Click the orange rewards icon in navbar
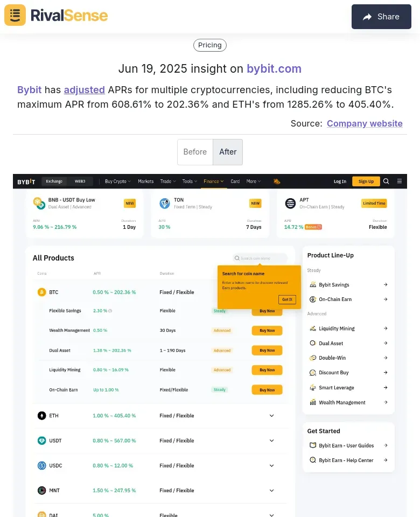The height and width of the screenshot is (517, 420). (277, 181)
